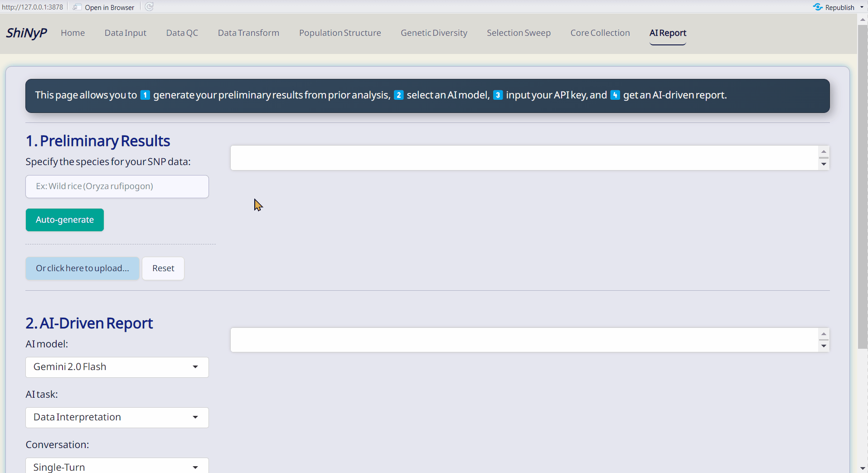This screenshot has width=868, height=473.
Task: Open the AI task dropdown
Action: (117, 418)
